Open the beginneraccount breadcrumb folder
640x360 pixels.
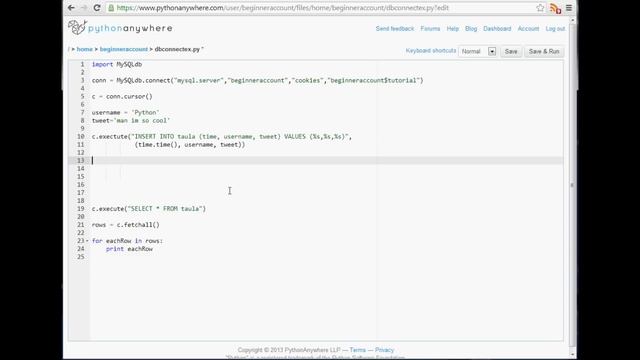pyautogui.click(x=124, y=49)
